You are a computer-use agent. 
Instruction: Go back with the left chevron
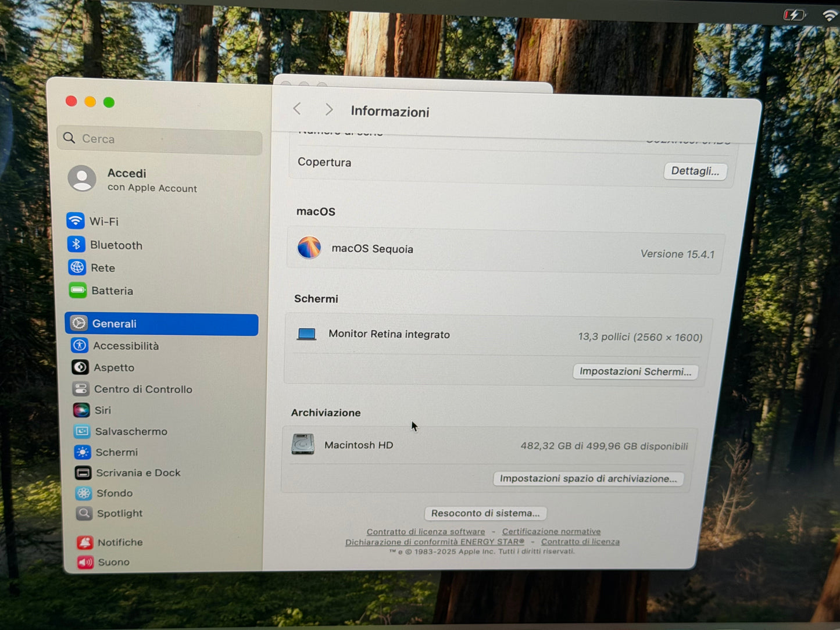coord(297,109)
